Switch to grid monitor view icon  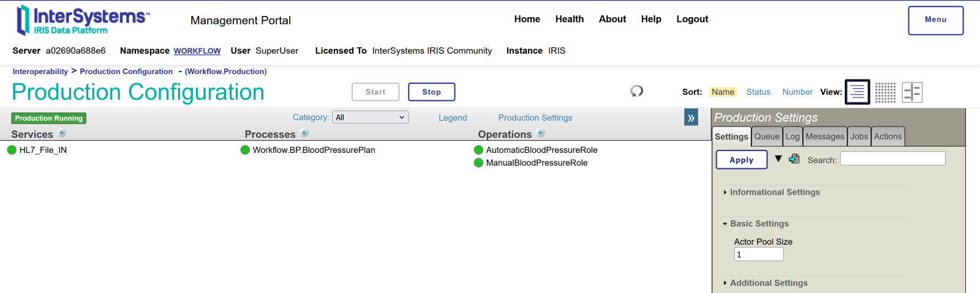pyautogui.click(x=885, y=92)
